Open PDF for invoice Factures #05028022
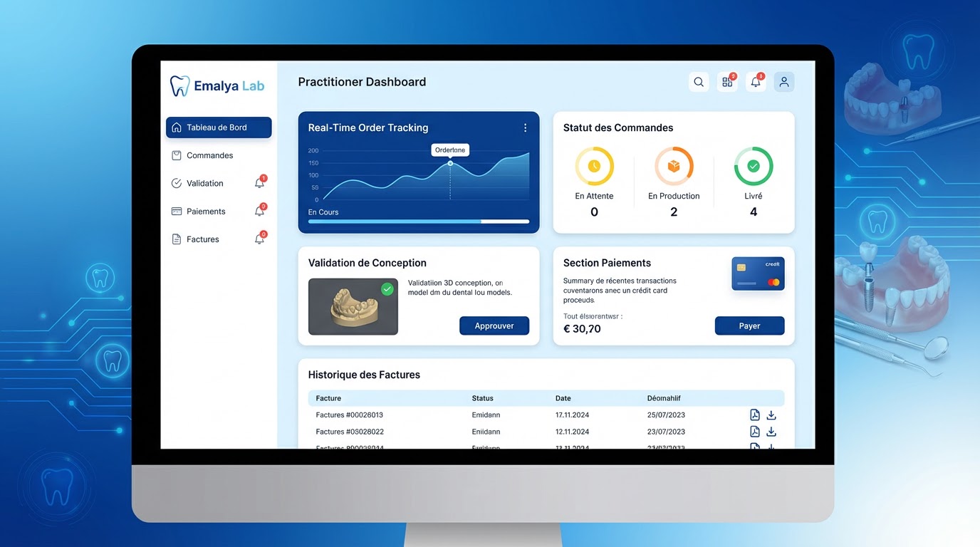This screenshot has height=547, width=980. point(755,432)
